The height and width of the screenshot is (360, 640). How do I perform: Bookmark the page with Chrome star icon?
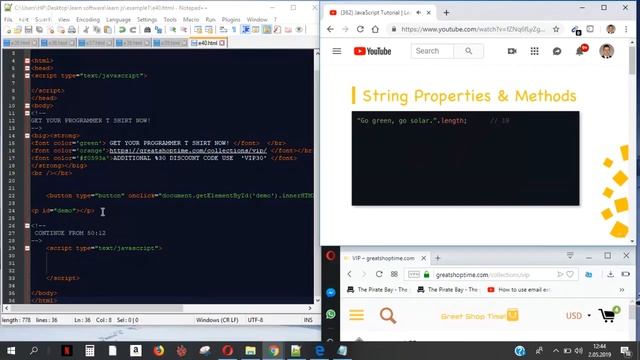tap(556, 29)
